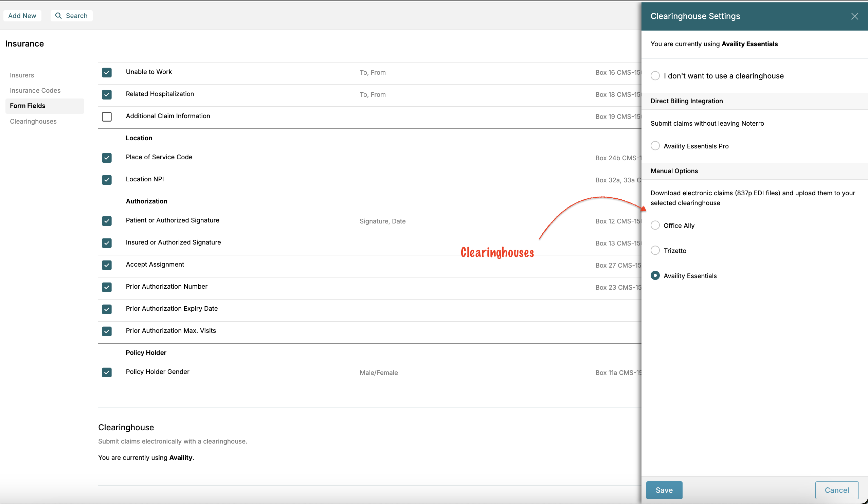Screen dimensions: 868x504
Task: Click the Availity Essentials radio button
Action: point(655,275)
